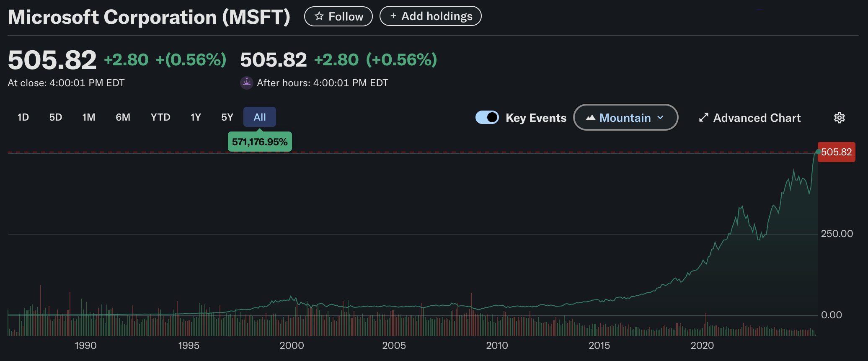Switch to the 6M range

point(123,117)
